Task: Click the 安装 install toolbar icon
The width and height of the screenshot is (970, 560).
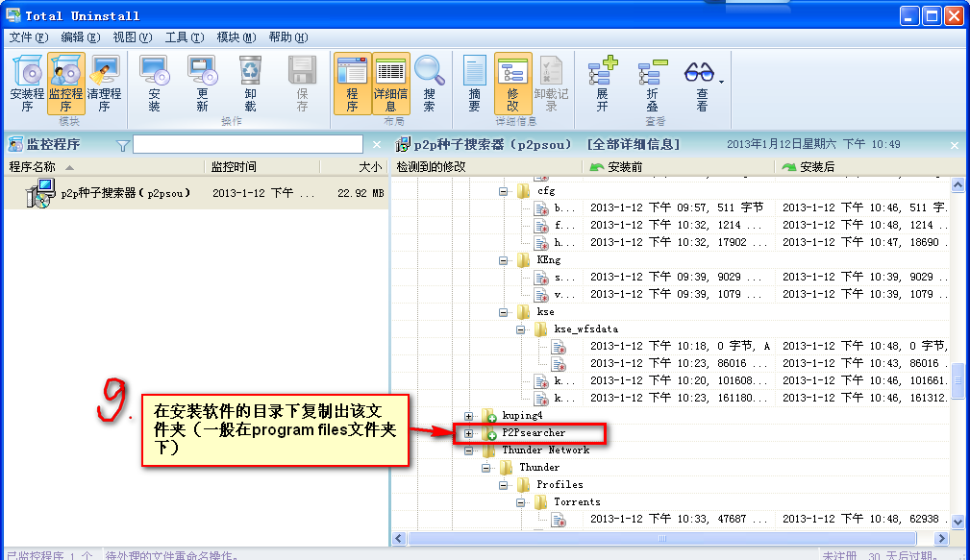Action: 154,84
